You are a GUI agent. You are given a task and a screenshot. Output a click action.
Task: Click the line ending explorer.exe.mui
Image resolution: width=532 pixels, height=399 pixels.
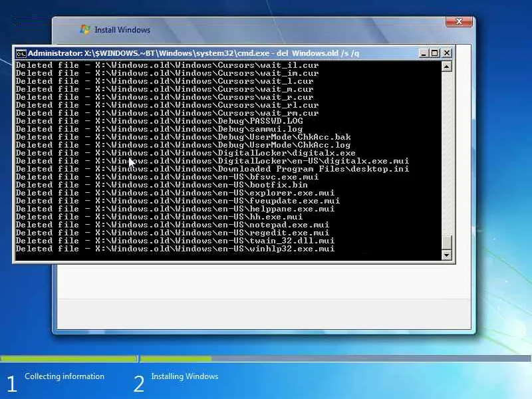[175, 193]
